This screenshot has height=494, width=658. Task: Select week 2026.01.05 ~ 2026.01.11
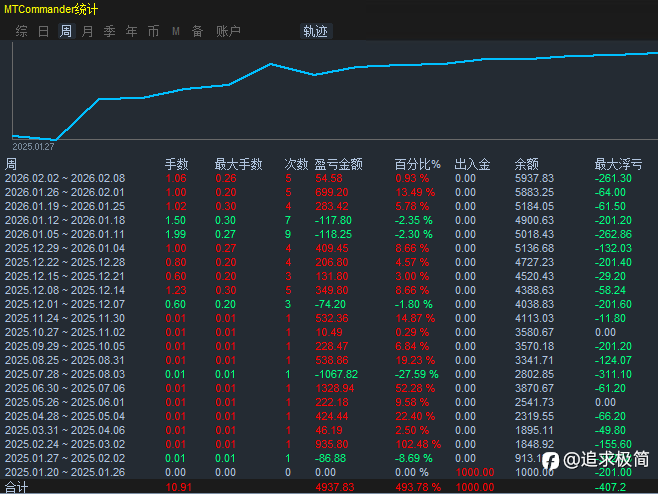65,234
